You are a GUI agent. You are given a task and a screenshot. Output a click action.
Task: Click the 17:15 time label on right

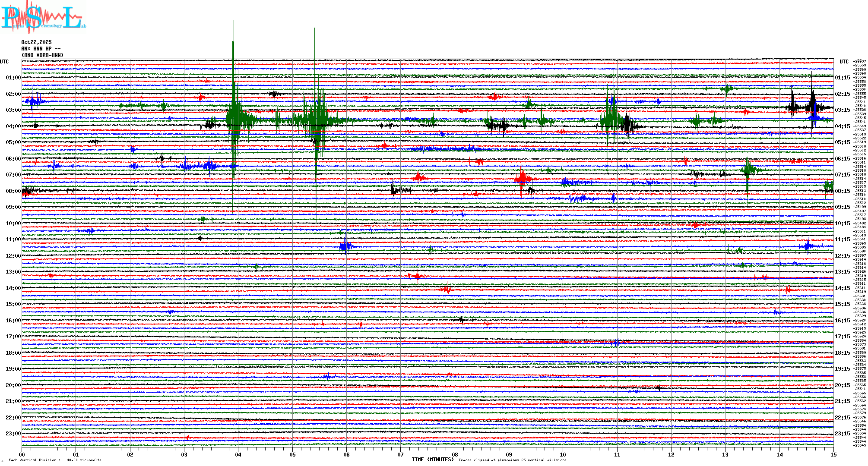(842, 337)
